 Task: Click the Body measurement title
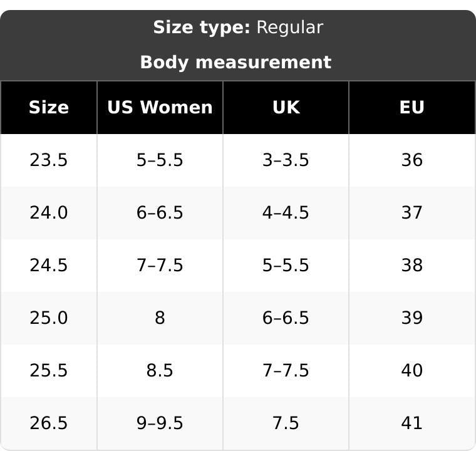(x=235, y=62)
